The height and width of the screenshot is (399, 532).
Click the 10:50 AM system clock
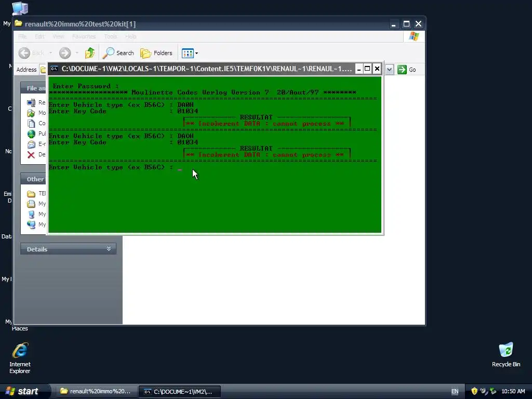(x=513, y=392)
